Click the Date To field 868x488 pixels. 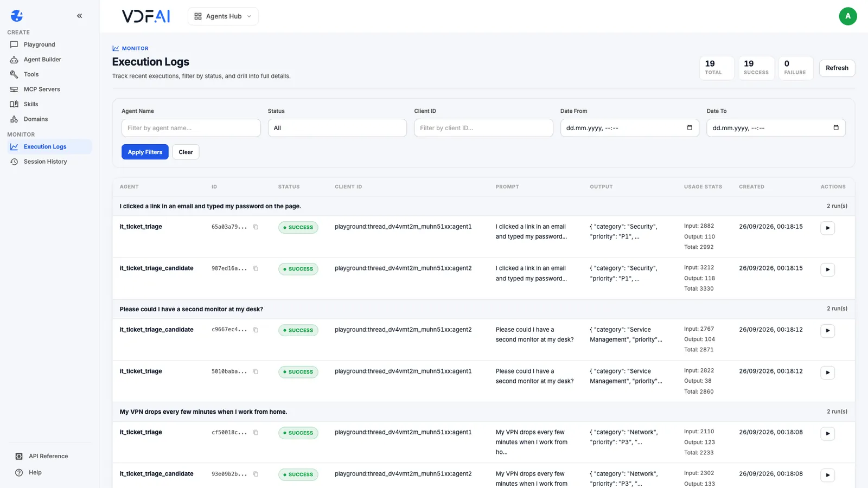[x=776, y=128]
